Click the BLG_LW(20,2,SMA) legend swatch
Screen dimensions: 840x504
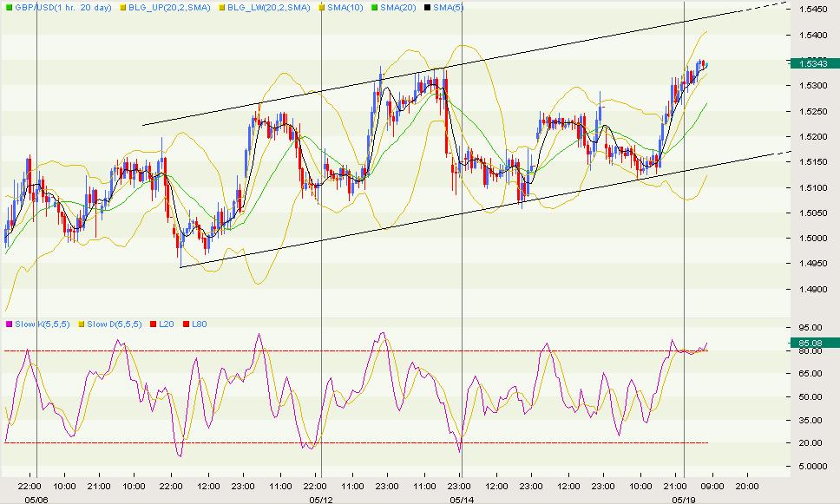pyautogui.click(x=221, y=8)
